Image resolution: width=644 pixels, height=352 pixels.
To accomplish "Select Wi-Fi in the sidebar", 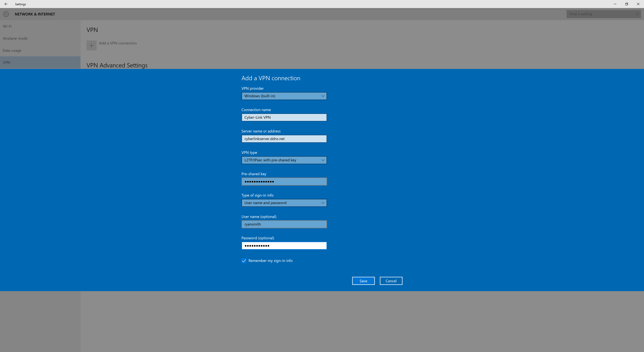I will pyautogui.click(x=40, y=26).
